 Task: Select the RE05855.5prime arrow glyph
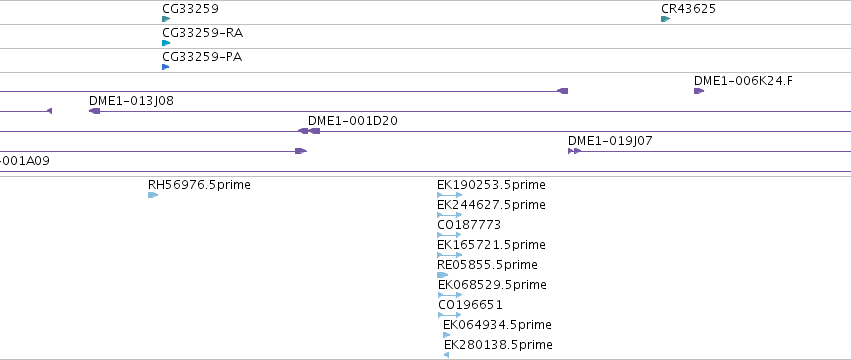pyautogui.click(x=442, y=275)
